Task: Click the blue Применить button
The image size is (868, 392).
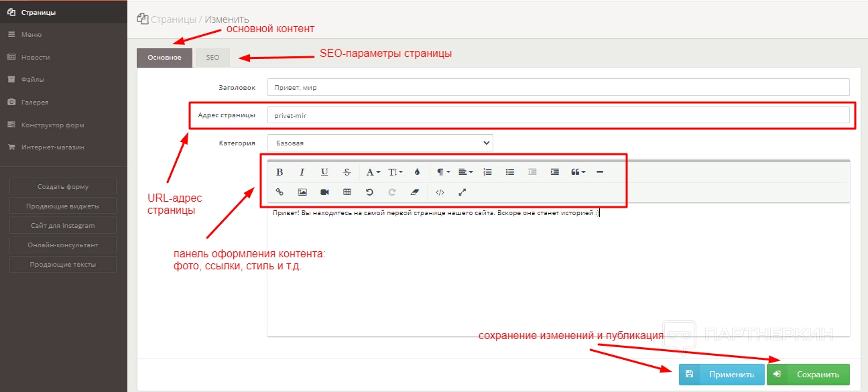Action: pyautogui.click(x=721, y=375)
